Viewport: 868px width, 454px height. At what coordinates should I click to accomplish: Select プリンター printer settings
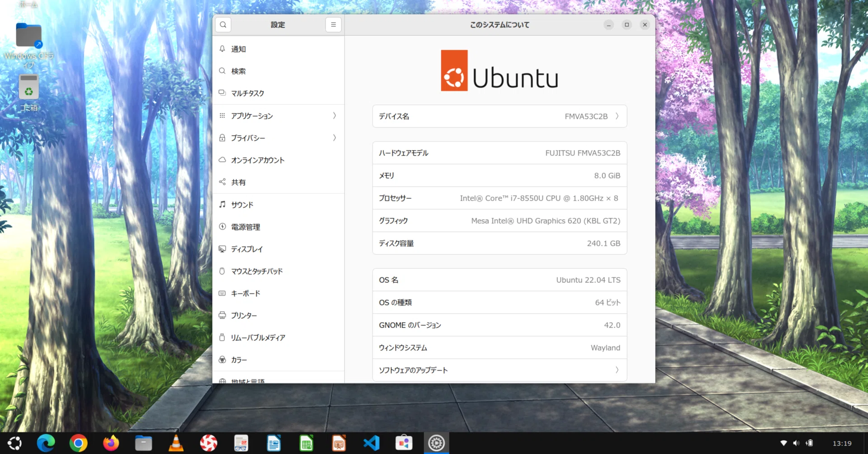coord(278,316)
